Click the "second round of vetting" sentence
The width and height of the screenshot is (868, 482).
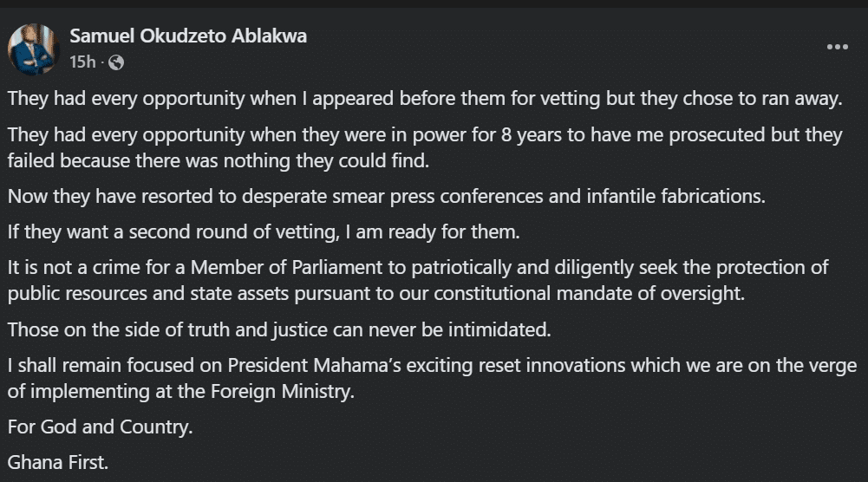(264, 231)
